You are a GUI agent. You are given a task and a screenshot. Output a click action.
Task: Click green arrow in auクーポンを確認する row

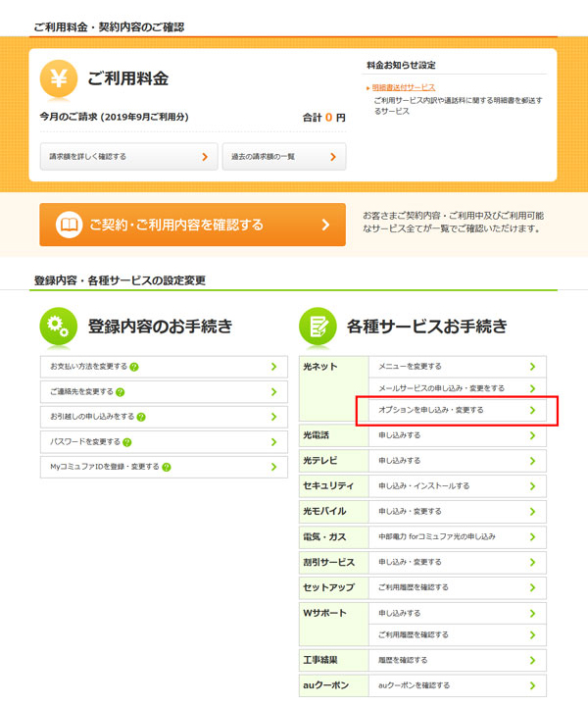point(533,685)
